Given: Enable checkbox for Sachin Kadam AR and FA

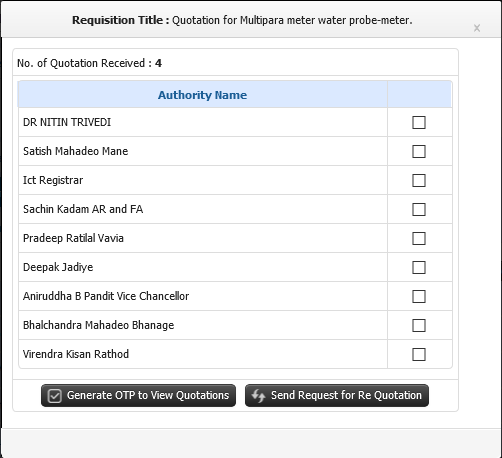Looking at the screenshot, I should click(419, 209).
